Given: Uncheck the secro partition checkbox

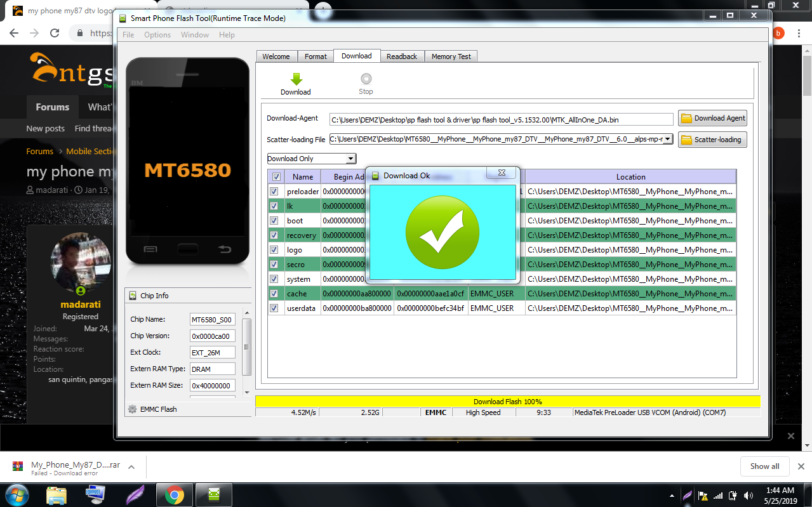Looking at the screenshot, I should click(x=274, y=264).
